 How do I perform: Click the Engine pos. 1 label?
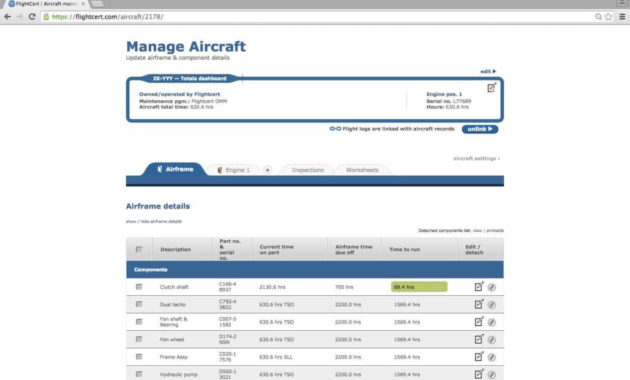pos(444,94)
